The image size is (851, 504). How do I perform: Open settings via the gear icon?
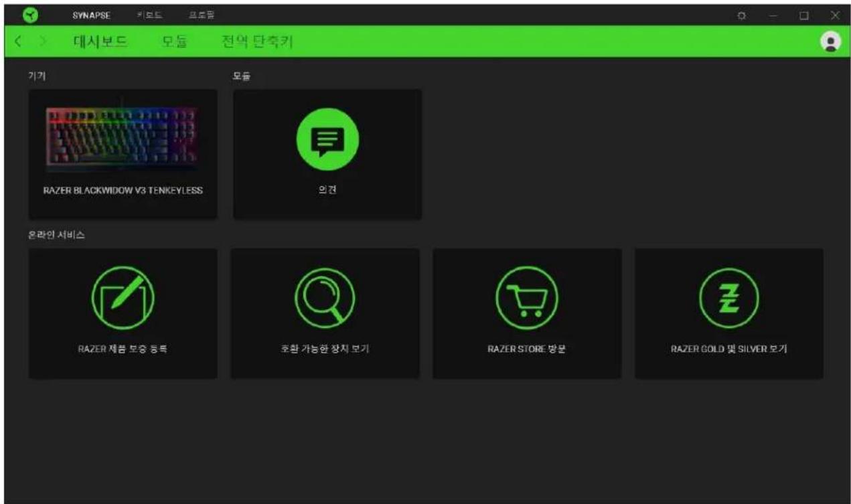742,15
